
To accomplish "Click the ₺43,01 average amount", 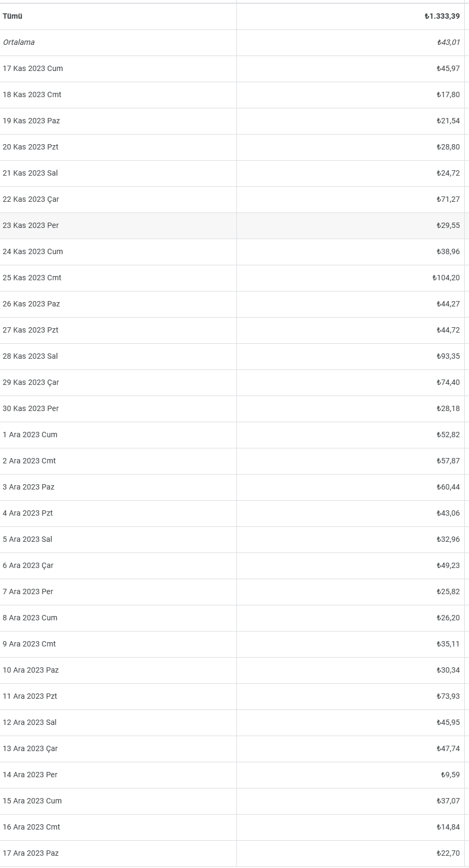I will (x=448, y=43).
